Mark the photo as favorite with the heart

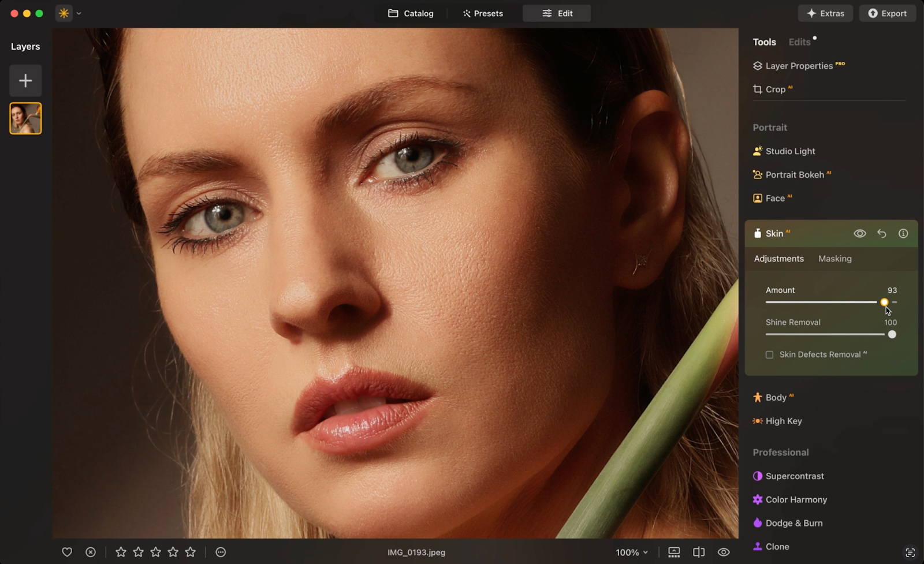coord(67,552)
